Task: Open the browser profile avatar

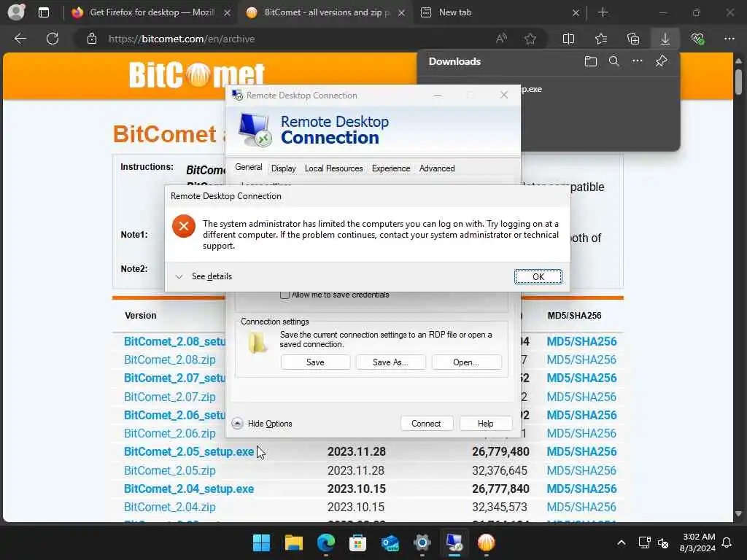Action: point(16,12)
